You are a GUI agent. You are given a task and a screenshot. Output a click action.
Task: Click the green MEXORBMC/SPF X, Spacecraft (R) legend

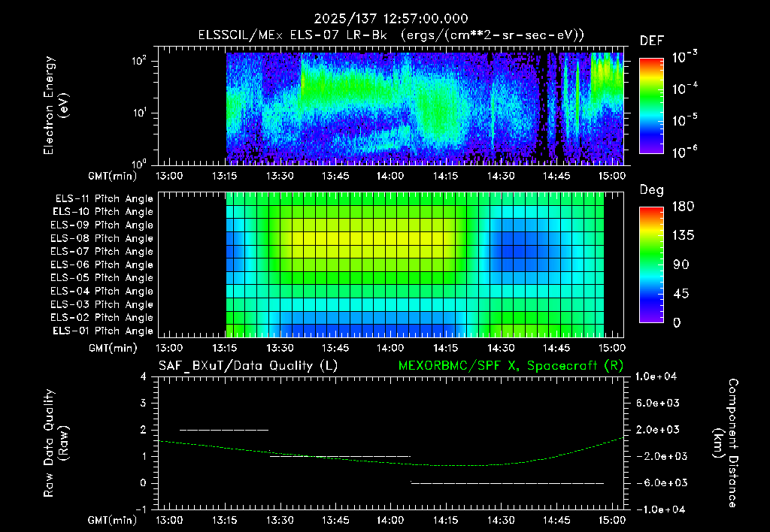511,366
